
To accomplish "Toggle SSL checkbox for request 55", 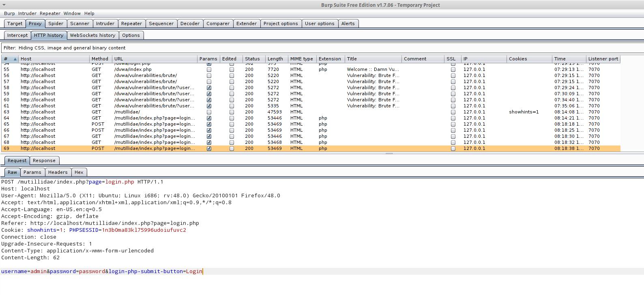I will (x=453, y=70).
